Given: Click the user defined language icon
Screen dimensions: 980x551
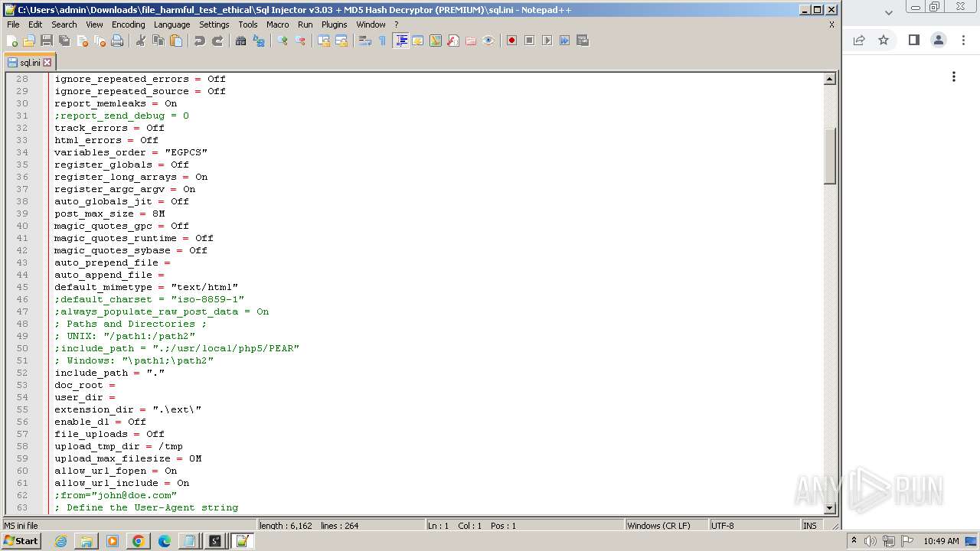Looking at the screenshot, I should click(x=418, y=41).
